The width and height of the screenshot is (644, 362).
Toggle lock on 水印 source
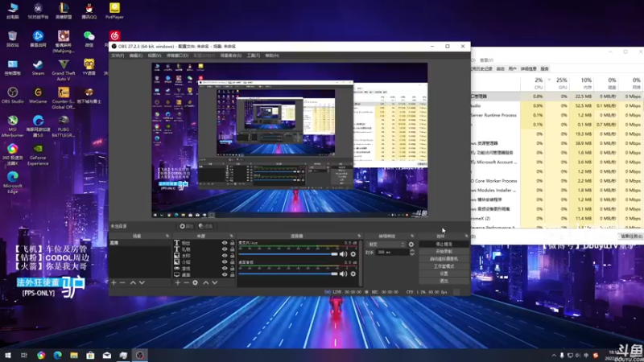coord(232,255)
